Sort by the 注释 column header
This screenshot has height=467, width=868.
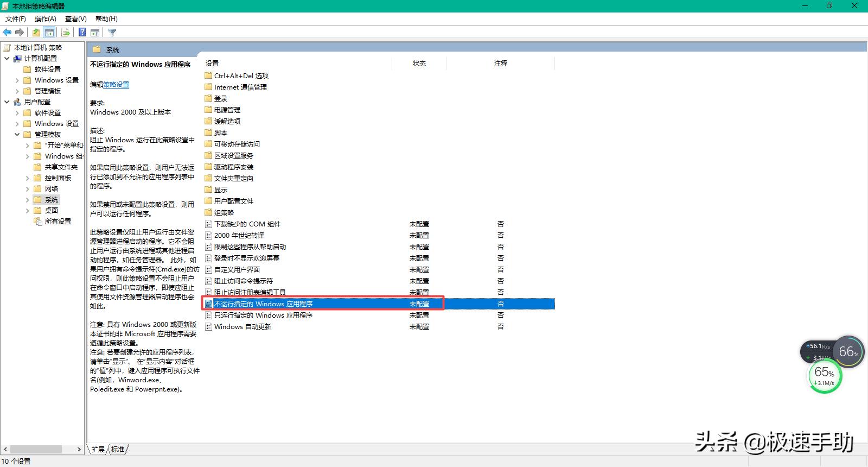coord(501,64)
